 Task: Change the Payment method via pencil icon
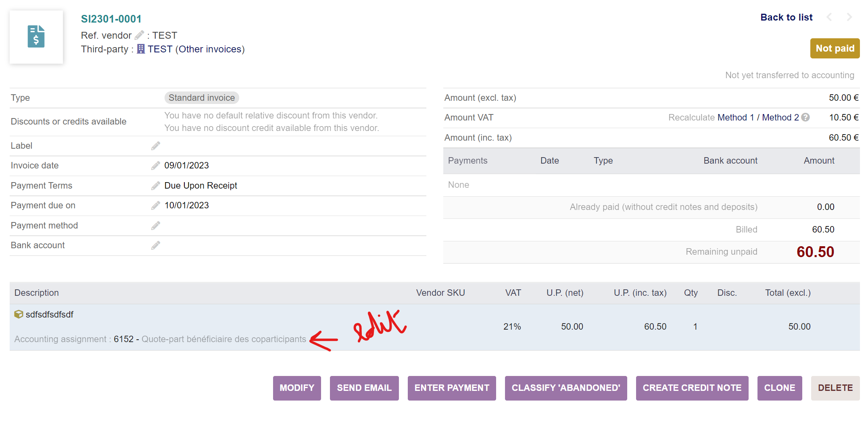click(x=155, y=225)
